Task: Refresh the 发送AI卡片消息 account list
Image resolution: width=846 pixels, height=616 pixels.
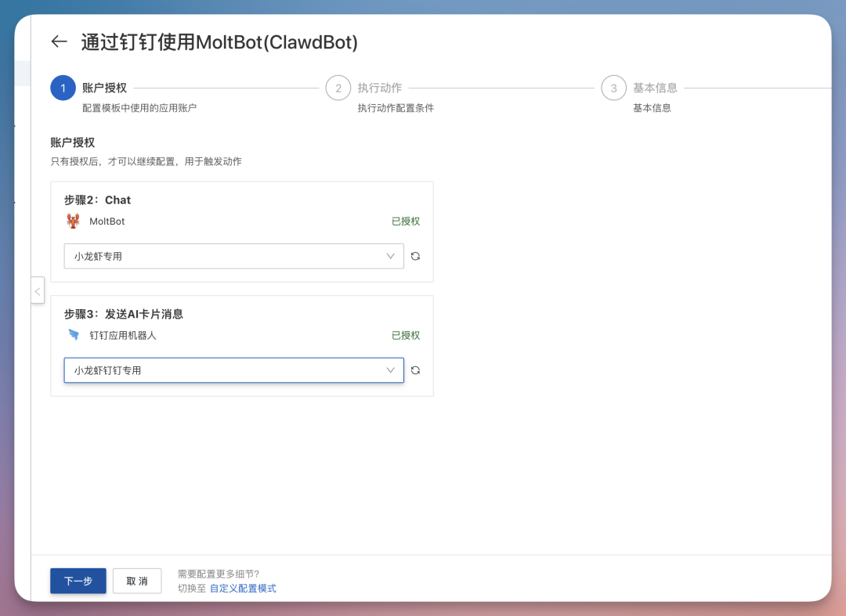Action: (x=416, y=370)
